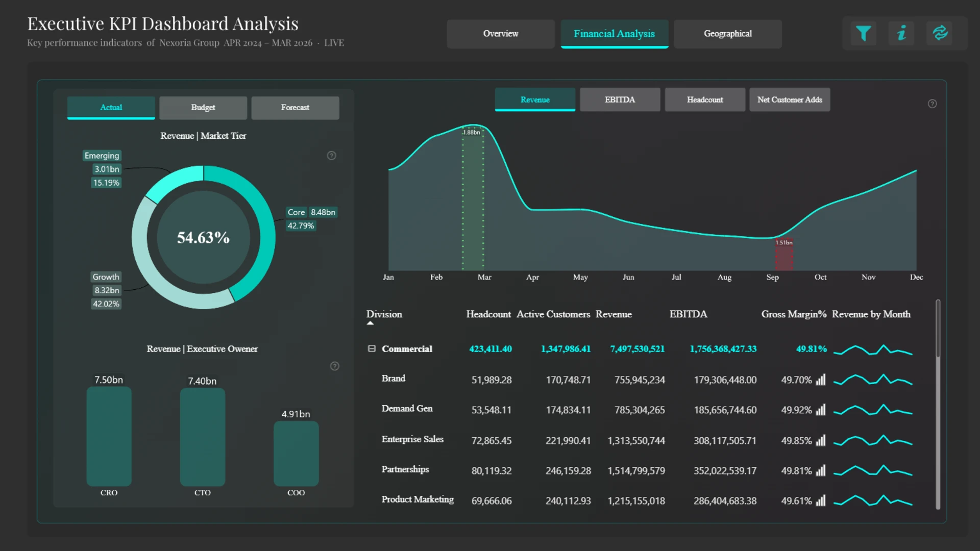Screen dimensions: 980x551
Task: Click help icon near Executive Owner chart
Action: click(334, 366)
